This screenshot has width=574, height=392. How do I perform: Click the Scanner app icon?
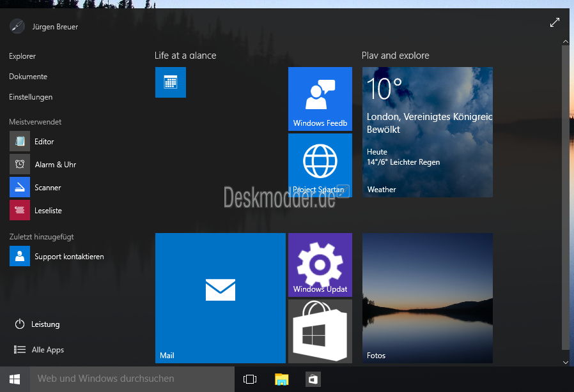pyautogui.click(x=20, y=187)
